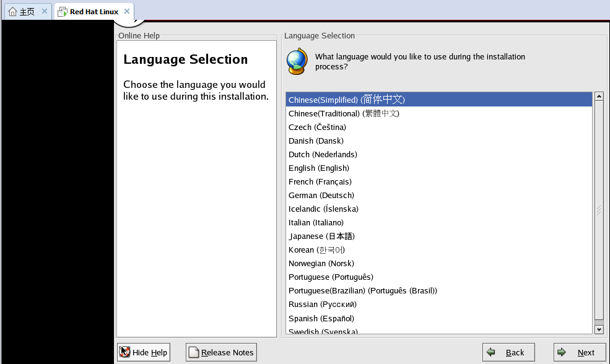Pick Icelandic (Íslenska) language
610x364 pixels.
click(x=439, y=209)
